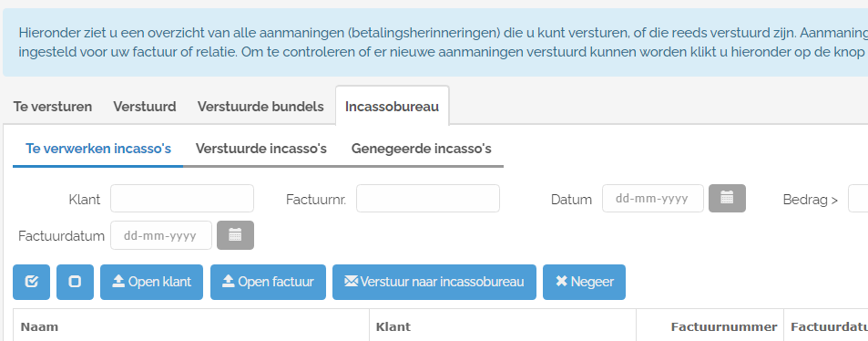Image resolution: width=868 pixels, height=341 pixels.
Task: Click the Datum dd-mm-yyyy input field
Action: pos(653,199)
